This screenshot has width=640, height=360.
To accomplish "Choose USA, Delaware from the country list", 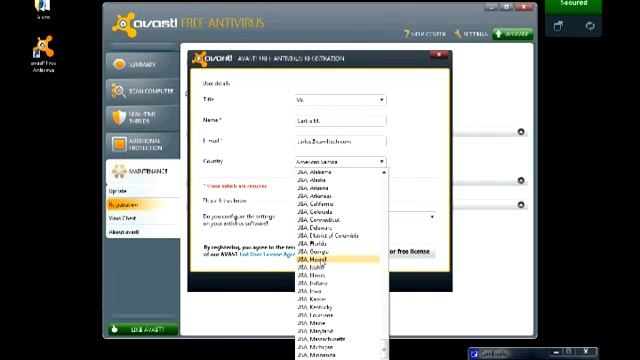I will coord(338,228).
